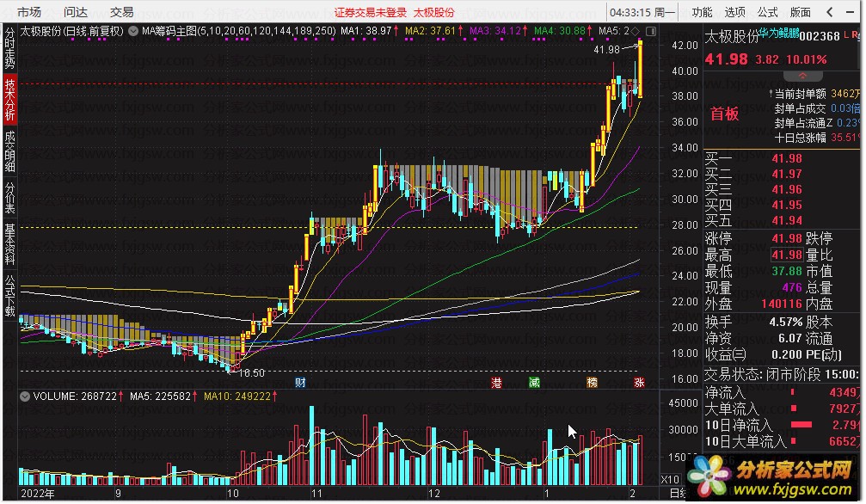This screenshot has height=504, width=866.
Task: Click X10 volume scale label
Action: [x=671, y=479]
